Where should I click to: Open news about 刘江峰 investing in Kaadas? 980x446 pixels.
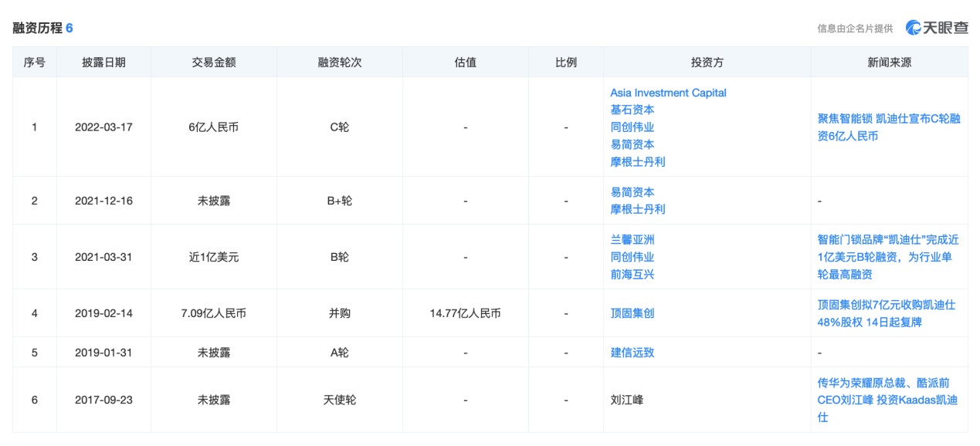(x=887, y=400)
